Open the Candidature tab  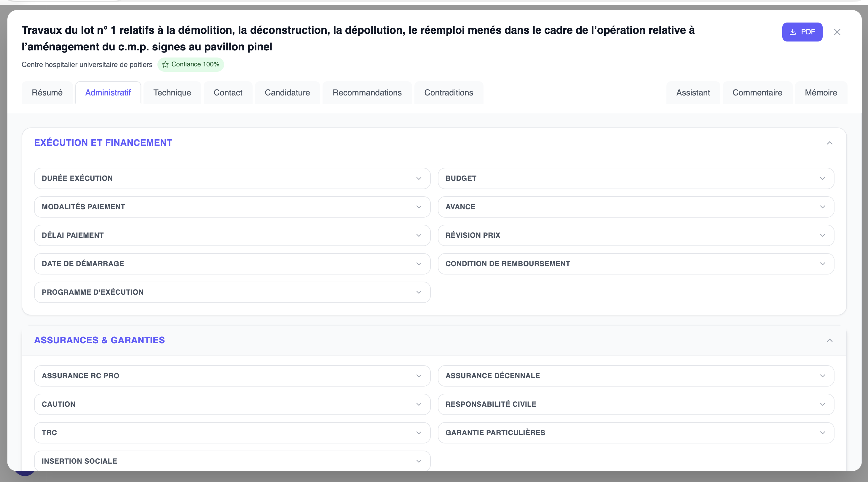pos(288,92)
